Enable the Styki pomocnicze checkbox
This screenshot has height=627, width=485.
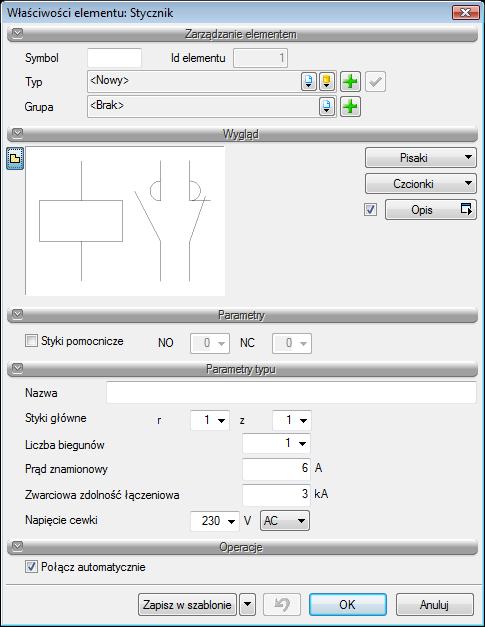pos(31,341)
